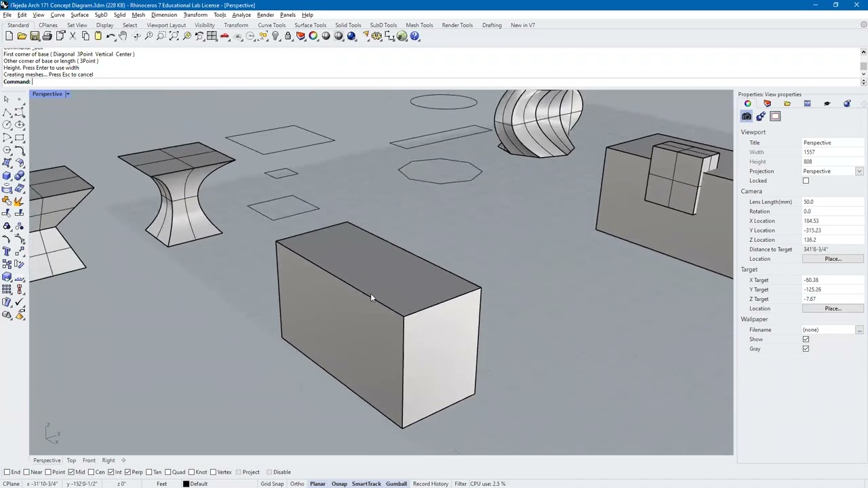This screenshot has width=868, height=488.
Task: Choose the Explode tool in left sidebar
Action: click(x=19, y=201)
